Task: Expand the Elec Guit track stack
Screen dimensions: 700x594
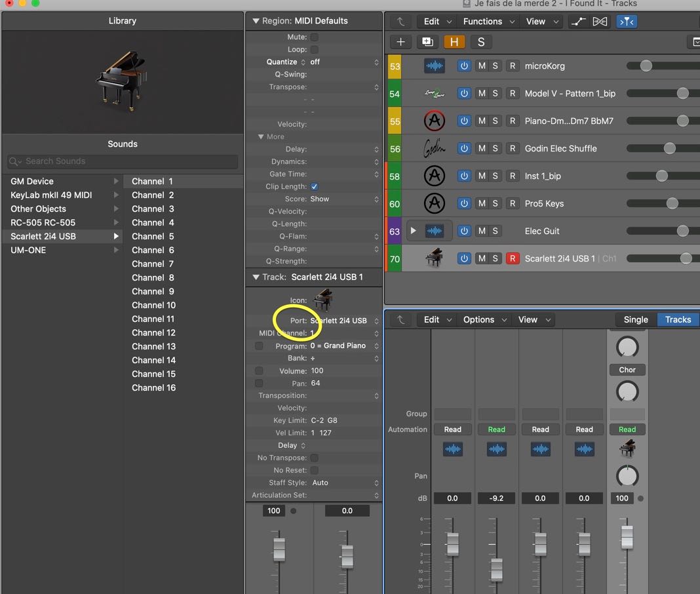Action: click(413, 231)
